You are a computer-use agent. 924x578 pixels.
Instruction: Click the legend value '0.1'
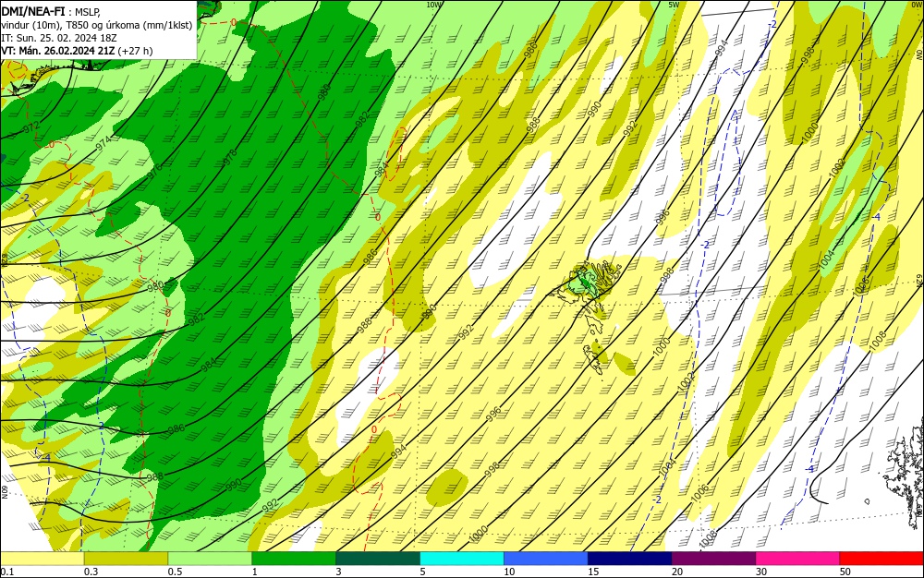(x=7, y=572)
